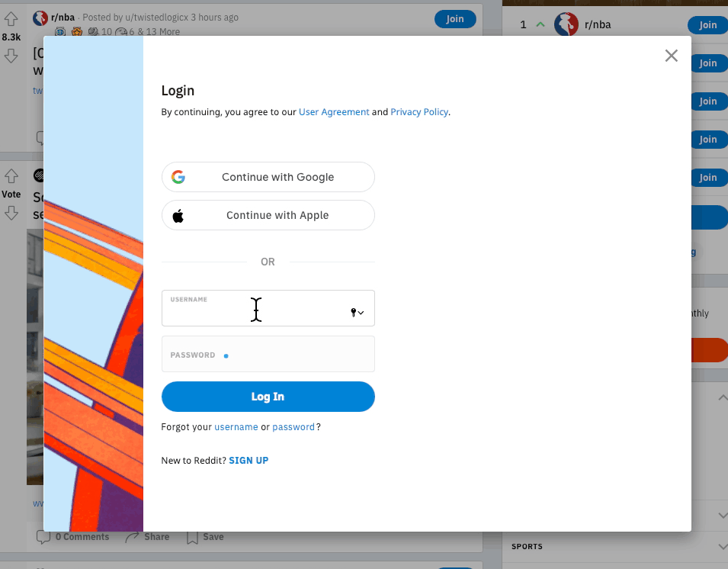Upvote the r/nba post
The image size is (728, 569).
[x=11, y=19]
